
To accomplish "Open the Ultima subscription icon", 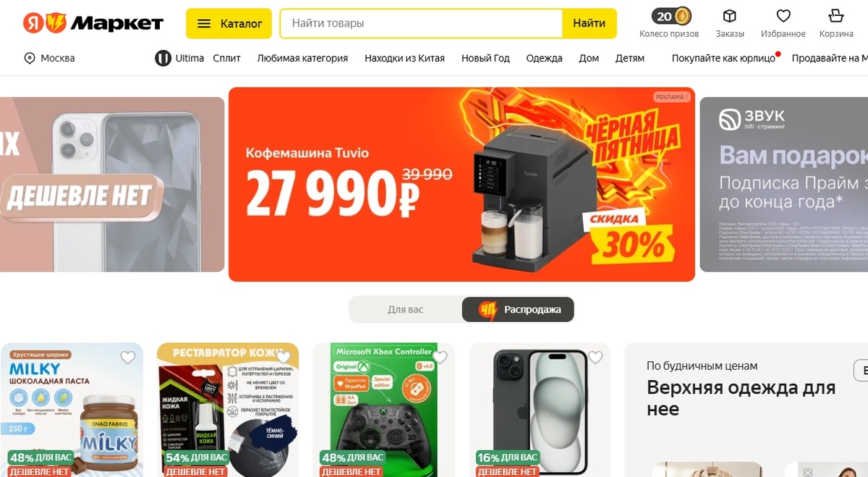I will point(163,58).
